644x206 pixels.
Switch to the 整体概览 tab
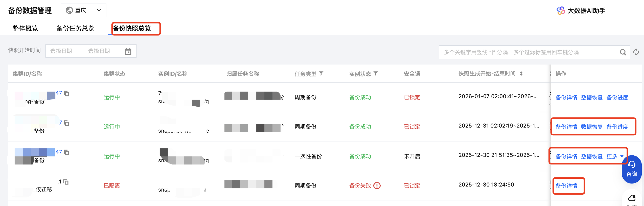point(25,28)
